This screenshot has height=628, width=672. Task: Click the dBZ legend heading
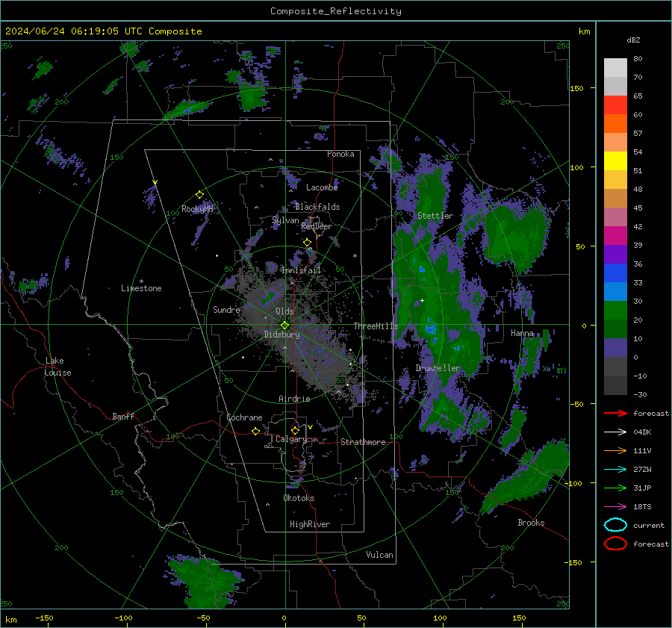point(633,40)
